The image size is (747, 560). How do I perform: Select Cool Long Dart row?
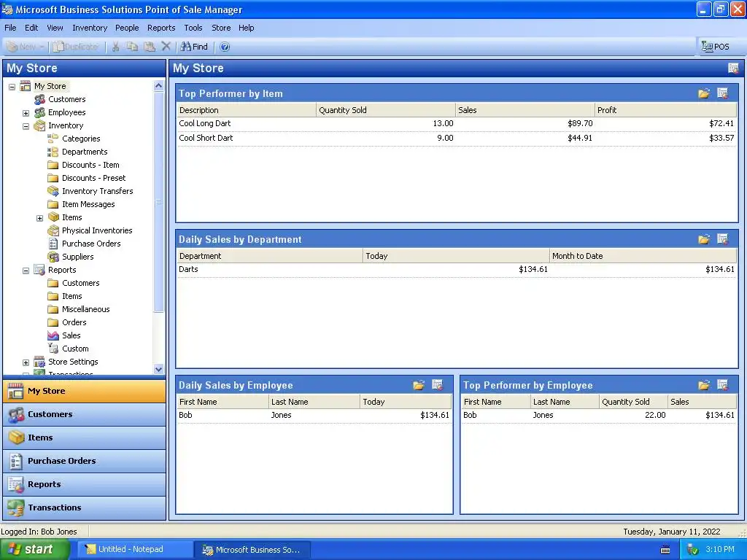coord(457,123)
